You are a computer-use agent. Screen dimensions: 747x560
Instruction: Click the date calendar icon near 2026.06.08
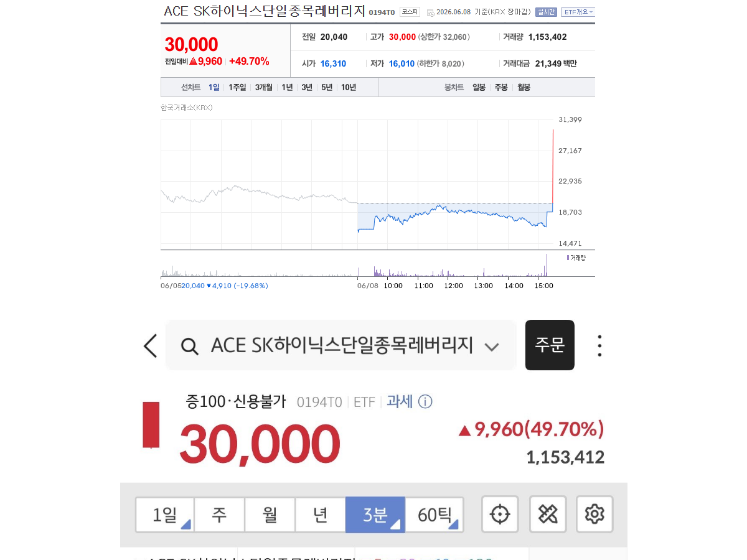point(430,12)
